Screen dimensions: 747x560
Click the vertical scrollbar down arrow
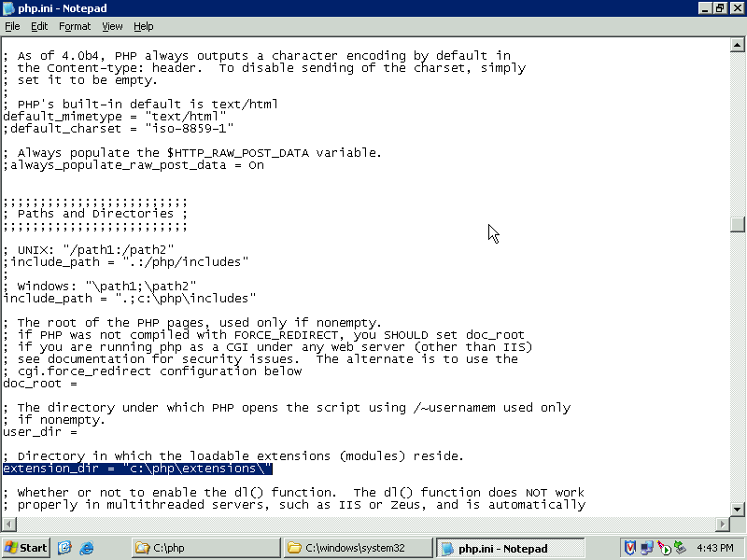pos(738,508)
